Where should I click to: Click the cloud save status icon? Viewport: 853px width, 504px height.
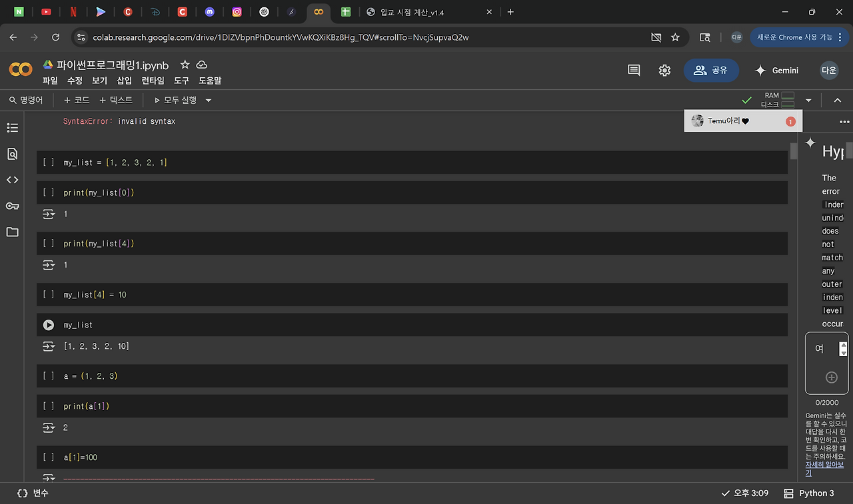click(x=202, y=65)
